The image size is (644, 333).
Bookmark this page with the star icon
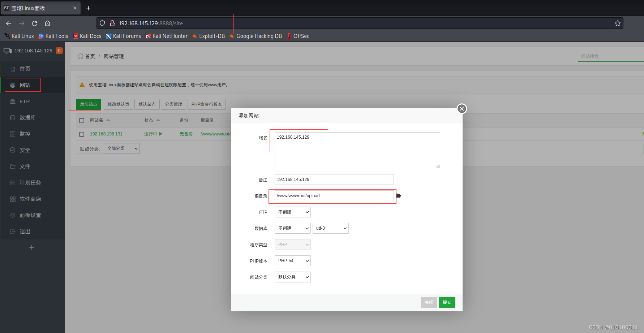(617, 23)
